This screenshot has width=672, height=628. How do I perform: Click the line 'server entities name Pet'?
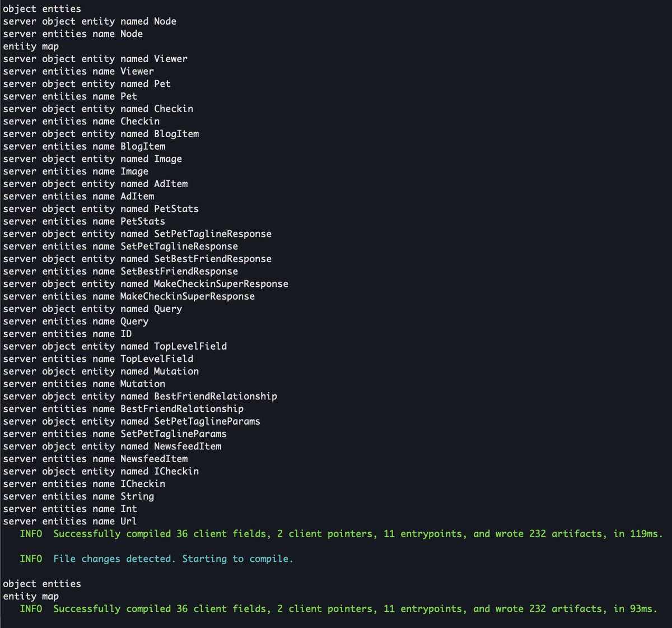pos(70,96)
